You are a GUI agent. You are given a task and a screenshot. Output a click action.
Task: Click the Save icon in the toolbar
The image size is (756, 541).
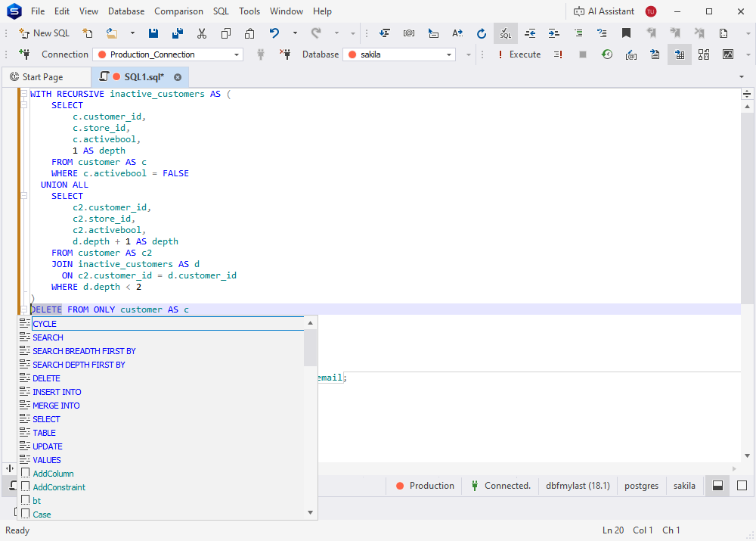(x=153, y=33)
